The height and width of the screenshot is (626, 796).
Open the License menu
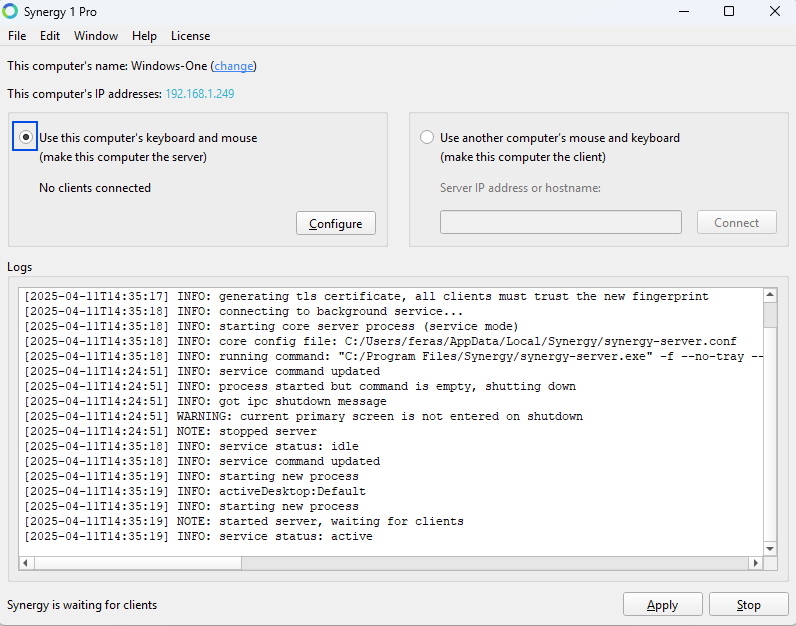pos(190,36)
